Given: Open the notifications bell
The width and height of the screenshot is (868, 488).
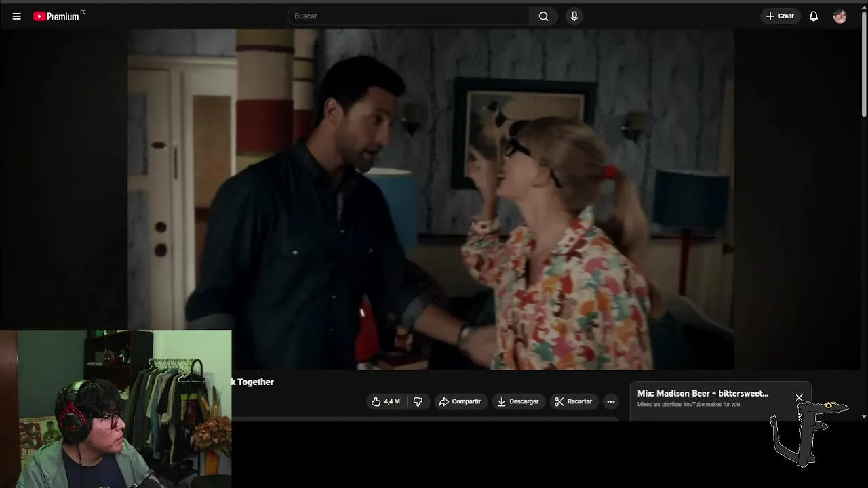Looking at the screenshot, I should (814, 16).
